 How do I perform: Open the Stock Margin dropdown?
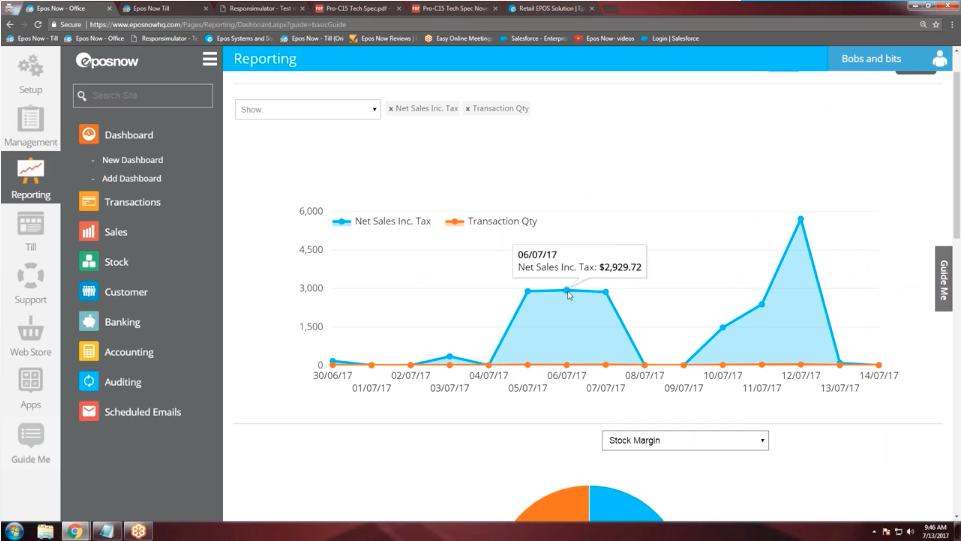pos(685,441)
